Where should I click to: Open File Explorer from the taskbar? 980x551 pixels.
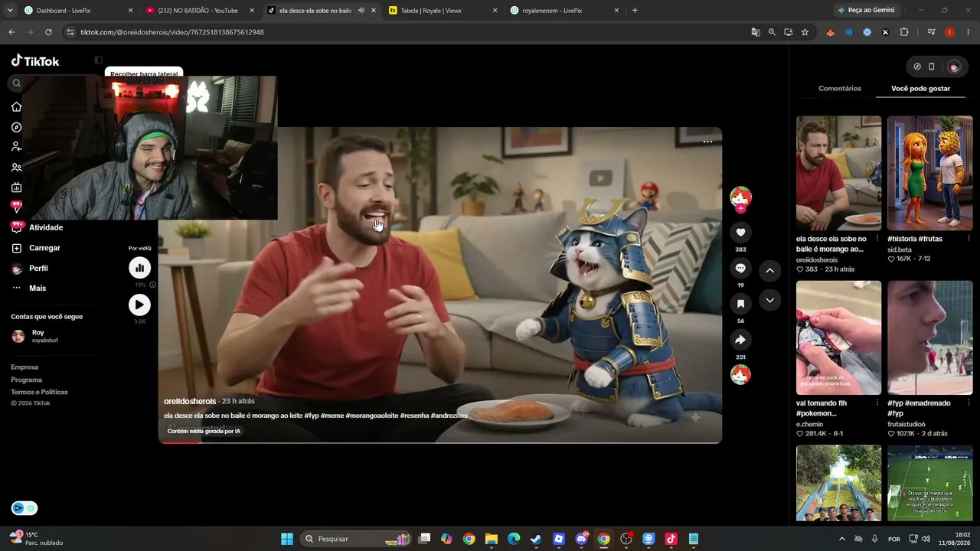click(x=492, y=539)
